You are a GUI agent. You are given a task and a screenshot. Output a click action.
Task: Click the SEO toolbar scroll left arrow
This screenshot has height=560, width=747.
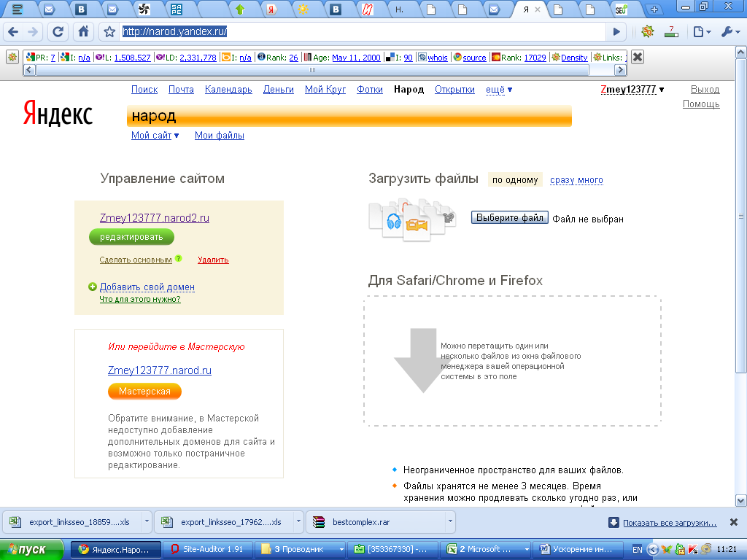[x=29, y=70]
